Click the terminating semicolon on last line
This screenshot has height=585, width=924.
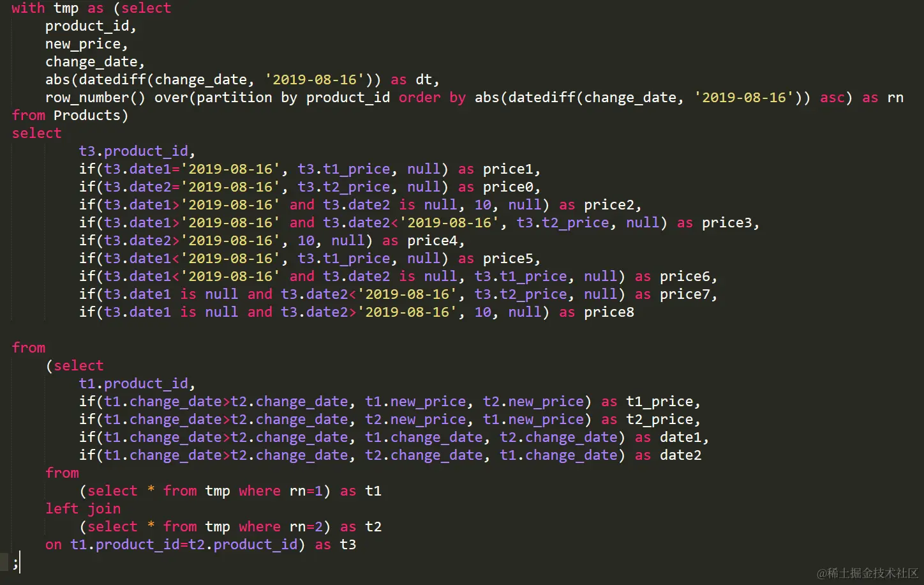coord(16,563)
